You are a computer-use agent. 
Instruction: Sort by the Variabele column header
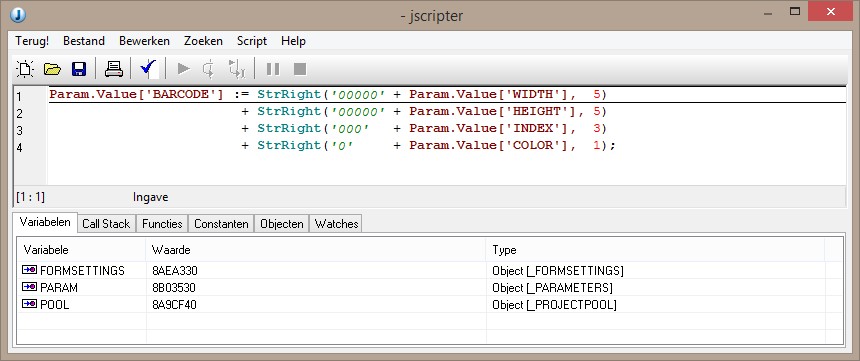pos(82,250)
